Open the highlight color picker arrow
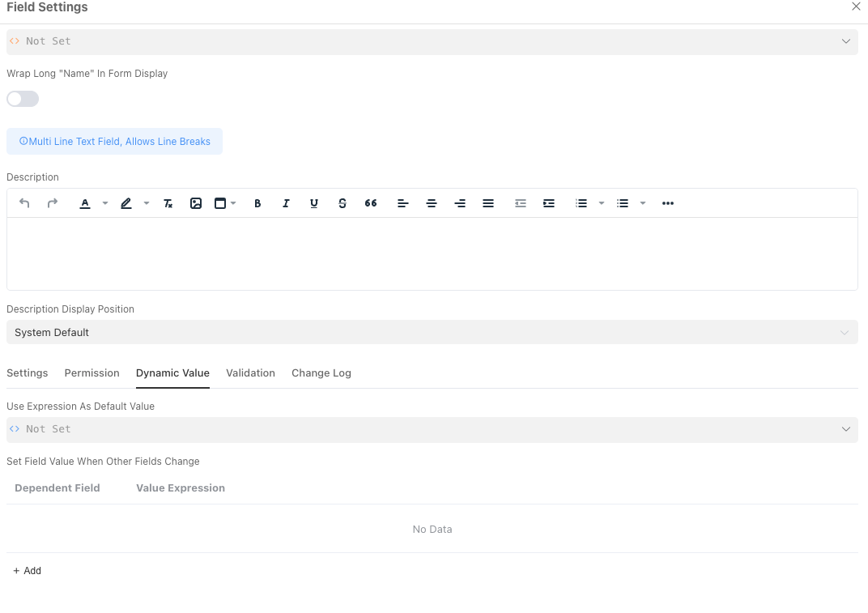 coord(147,203)
